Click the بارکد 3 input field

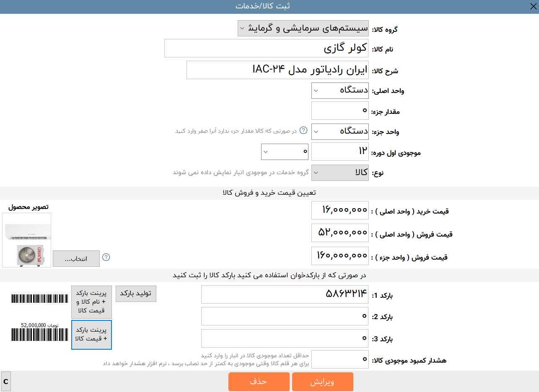click(x=285, y=338)
